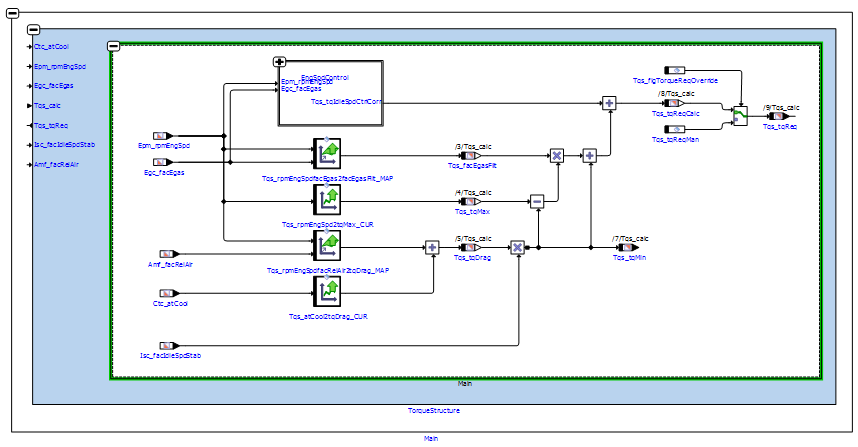The image size is (858, 447).
Task: Select the Tcs_rpmEngSpd2tqMax_CUR curve block
Action: click(x=327, y=200)
